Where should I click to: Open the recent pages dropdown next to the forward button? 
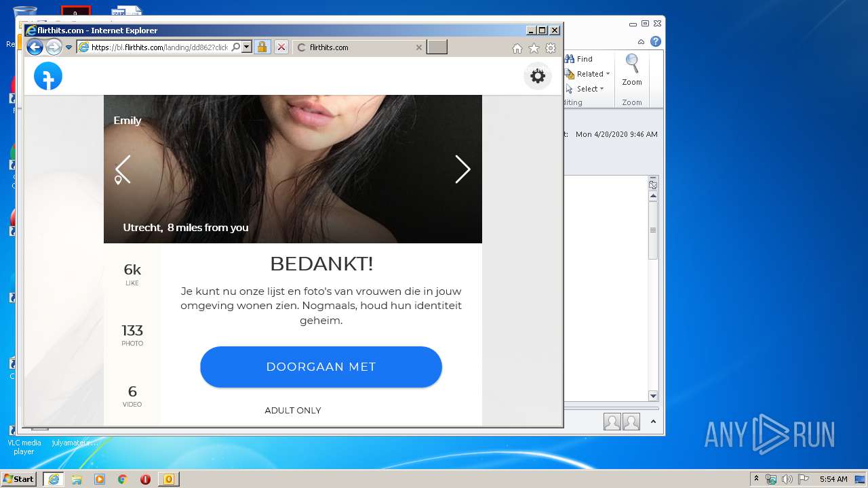pyautogui.click(x=68, y=47)
